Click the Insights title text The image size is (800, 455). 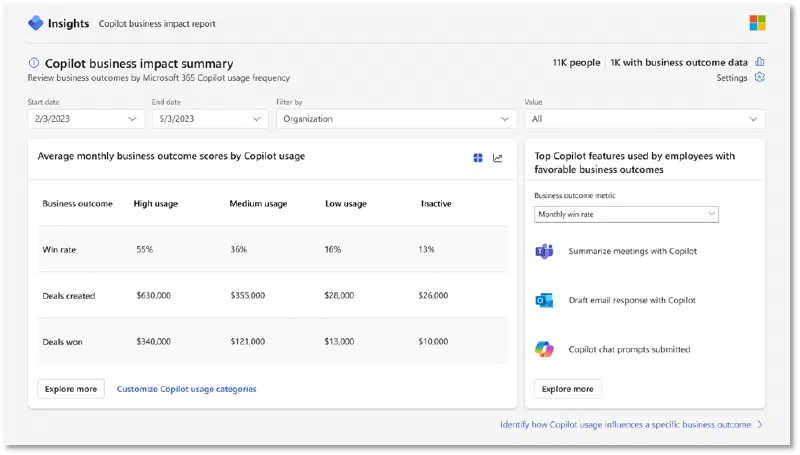(68, 23)
